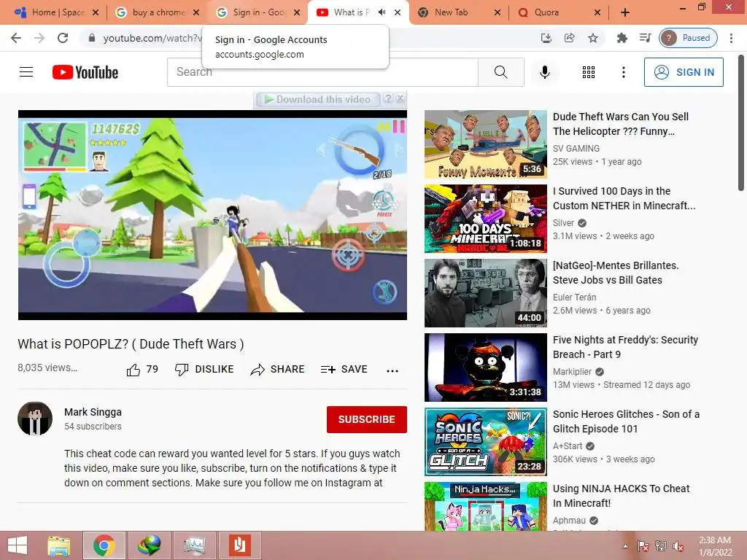
Task: Click the muted volume tray icon
Action: pyautogui.click(x=678, y=546)
